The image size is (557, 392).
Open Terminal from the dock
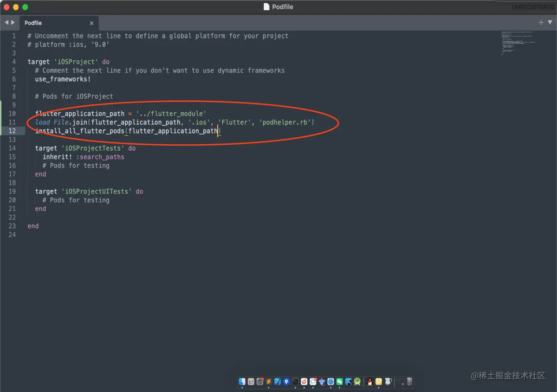click(x=295, y=382)
